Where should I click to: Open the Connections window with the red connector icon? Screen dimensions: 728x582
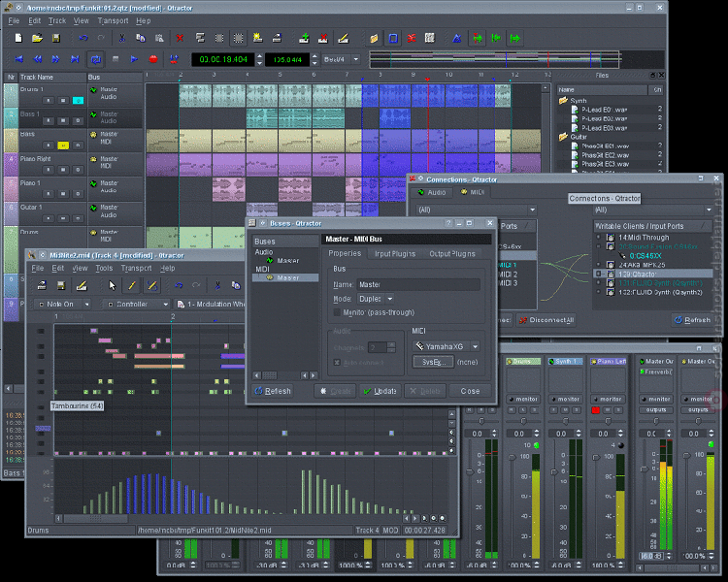pos(412,39)
